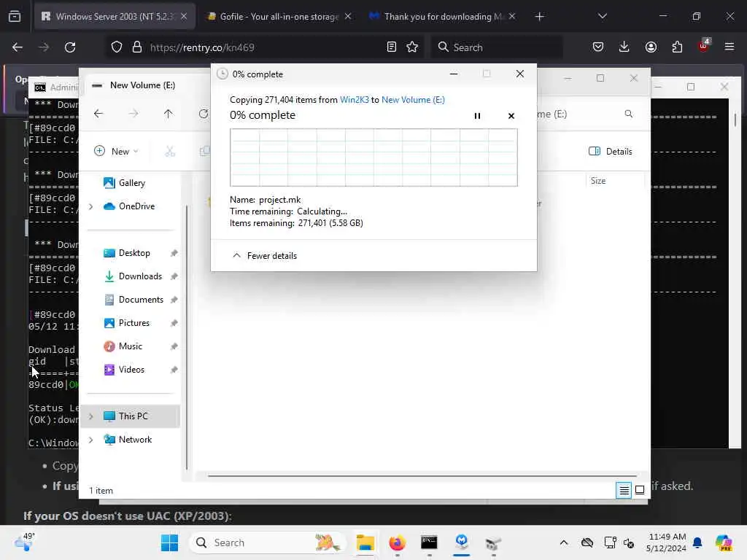This screenshot has height=560, width=747.
Task: Open the Win2K3 source folder link
Action: point(354,99)
